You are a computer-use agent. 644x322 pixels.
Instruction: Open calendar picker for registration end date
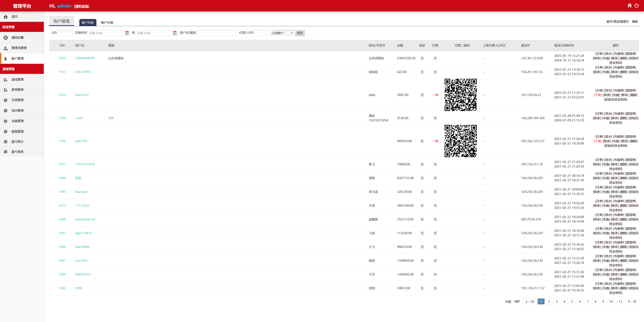174,33
